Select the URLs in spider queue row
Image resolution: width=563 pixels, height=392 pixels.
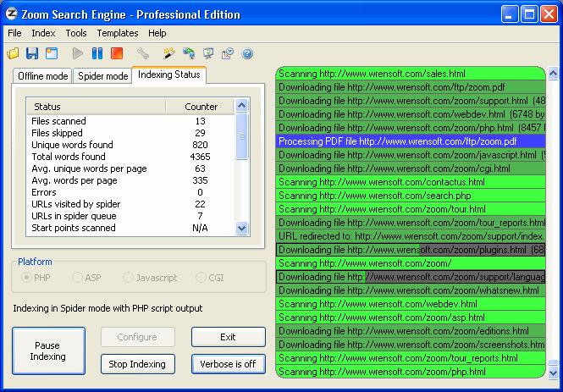point(131,216)
